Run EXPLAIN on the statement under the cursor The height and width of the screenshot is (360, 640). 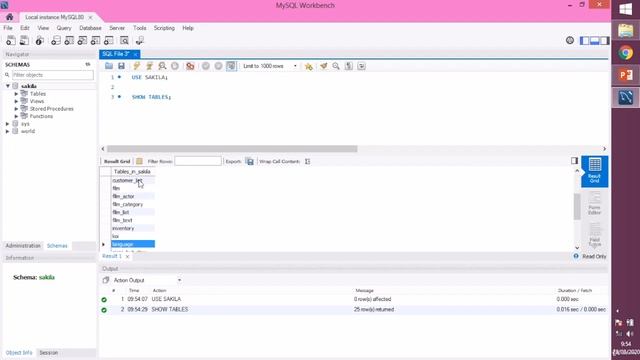click(162, 66)
